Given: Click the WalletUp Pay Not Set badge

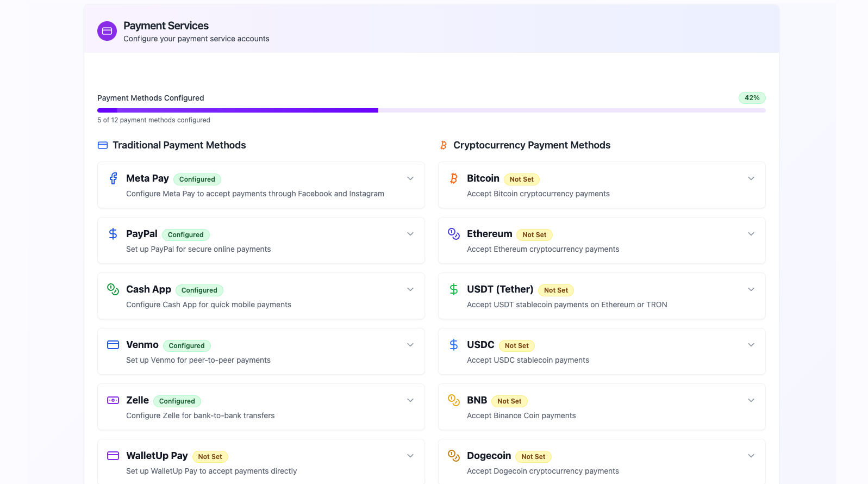Looking at the screenshot, I should (210, 457).
